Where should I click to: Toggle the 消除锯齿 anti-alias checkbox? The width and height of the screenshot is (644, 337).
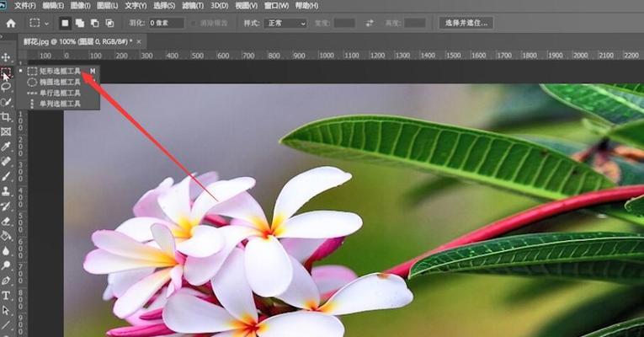[x=193, y=24]
